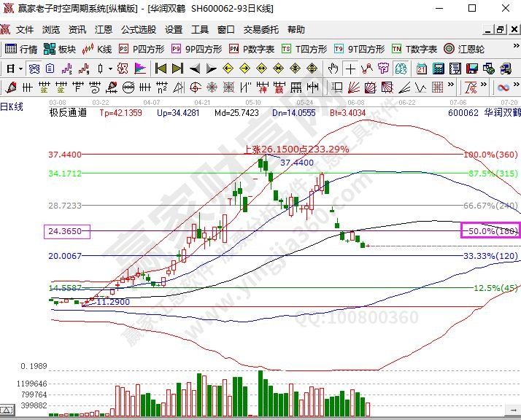Open the 文件 menu

tap(25, 30)
